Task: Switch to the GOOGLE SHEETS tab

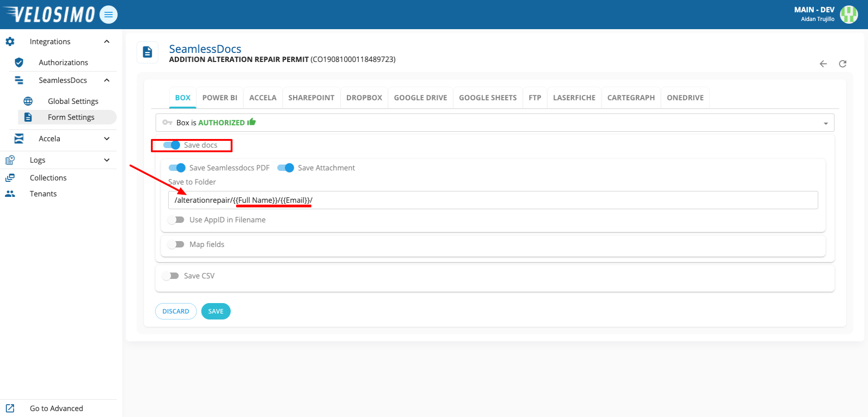Action: [x=488, y=98]
